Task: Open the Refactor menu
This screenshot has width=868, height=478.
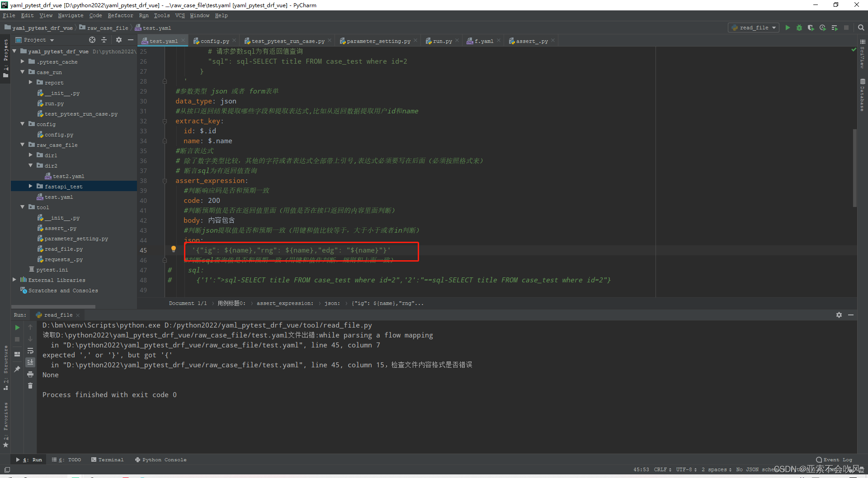Action: click(120, 15)
